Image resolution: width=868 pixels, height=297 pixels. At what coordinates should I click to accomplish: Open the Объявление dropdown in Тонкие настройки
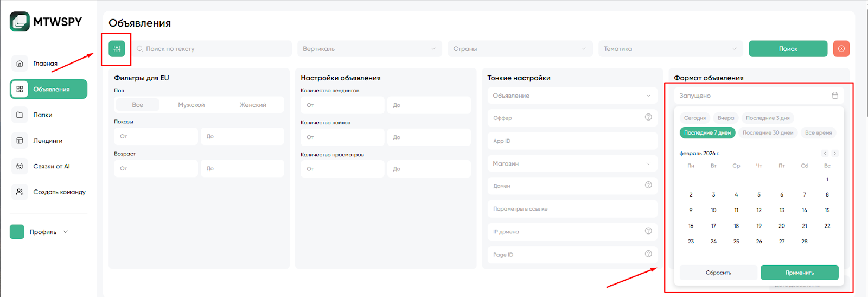pos(572,96)
